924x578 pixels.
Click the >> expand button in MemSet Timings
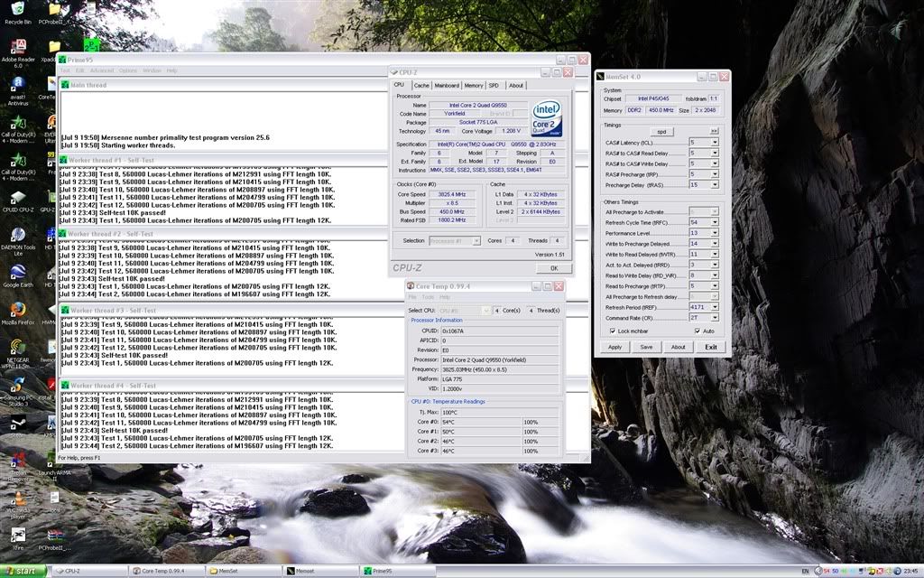pyautogui.click(x=715, y=131)
